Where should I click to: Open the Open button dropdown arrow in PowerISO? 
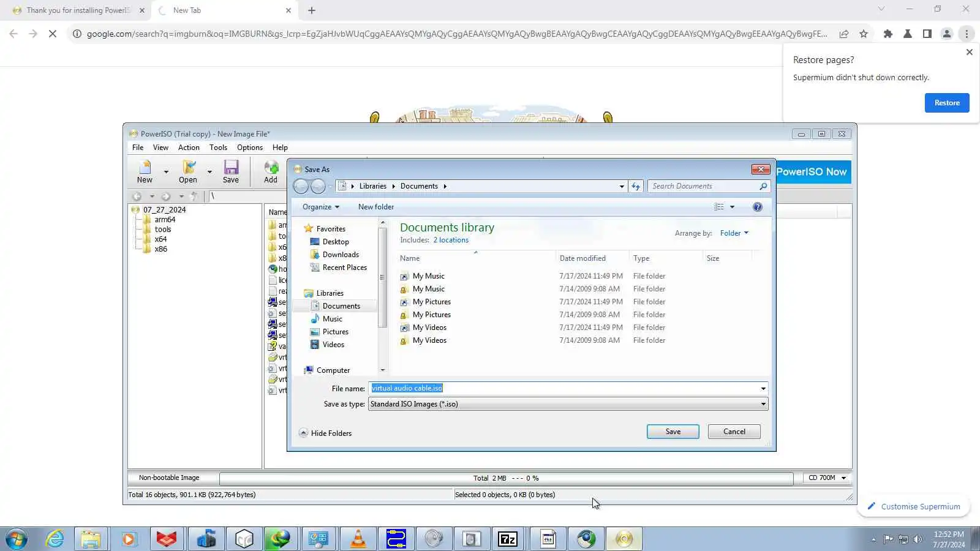[x=209, y=172]
